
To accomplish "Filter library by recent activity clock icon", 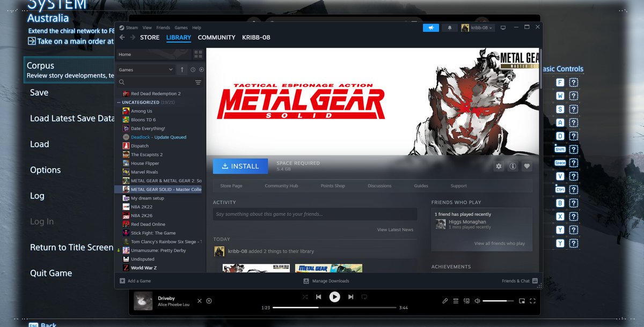I will (193, 70).
